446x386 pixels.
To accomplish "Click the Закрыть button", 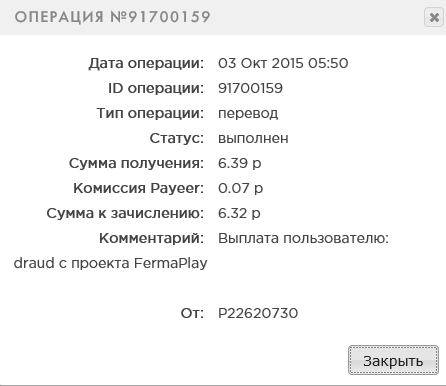I will point(393,360).
